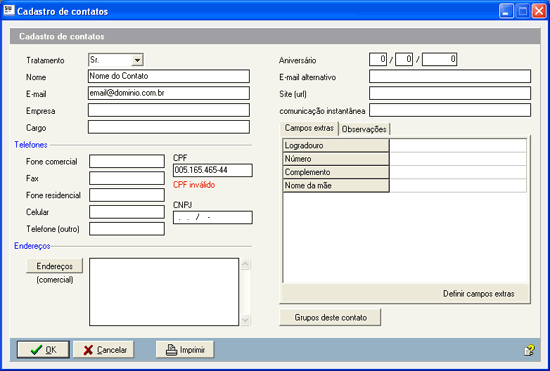Click Definir campos extras
The height and width of the screenshot is (371, 550).
point(478,294)
